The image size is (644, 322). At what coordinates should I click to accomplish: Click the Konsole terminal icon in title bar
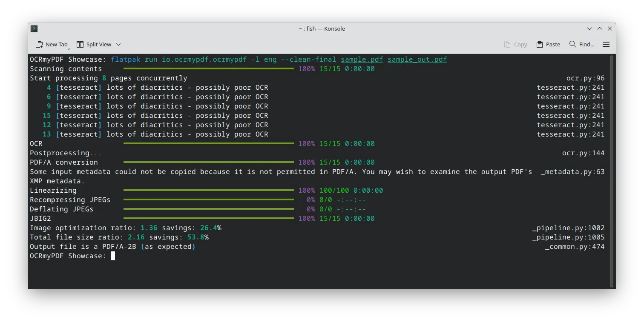click(34, 28)
